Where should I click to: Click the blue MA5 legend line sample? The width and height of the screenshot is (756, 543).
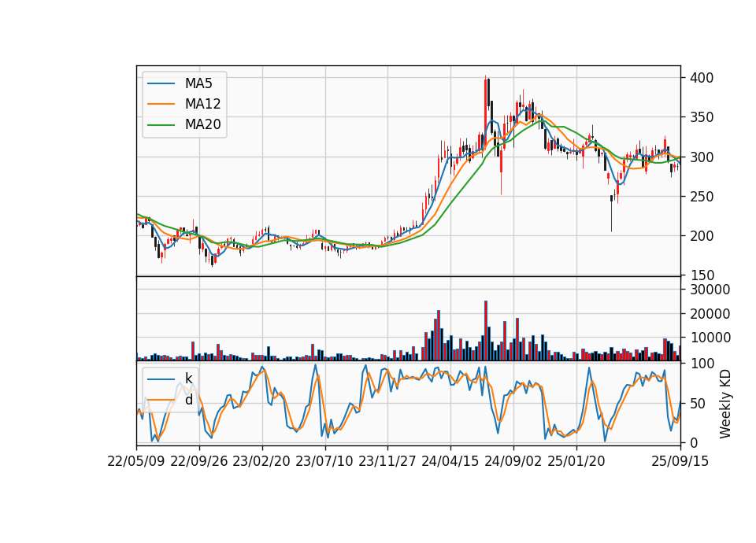161,83
